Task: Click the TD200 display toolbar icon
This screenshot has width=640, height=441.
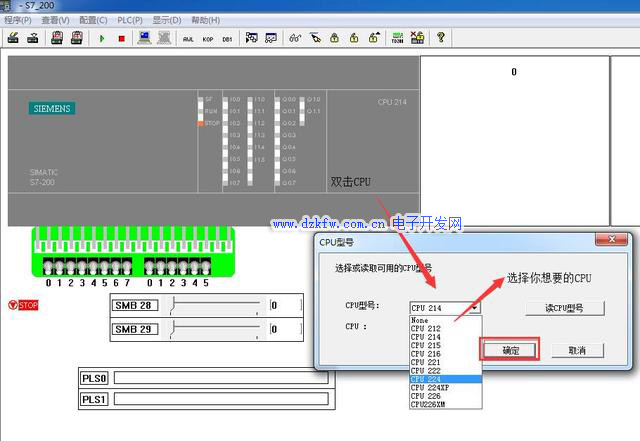Action: click(x=397, y=38)
